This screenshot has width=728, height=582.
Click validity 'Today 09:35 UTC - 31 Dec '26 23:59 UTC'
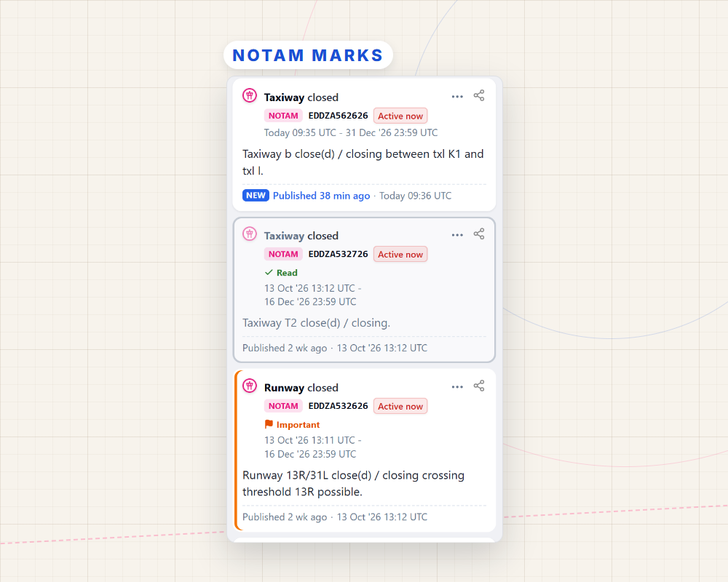coord(351,132)
